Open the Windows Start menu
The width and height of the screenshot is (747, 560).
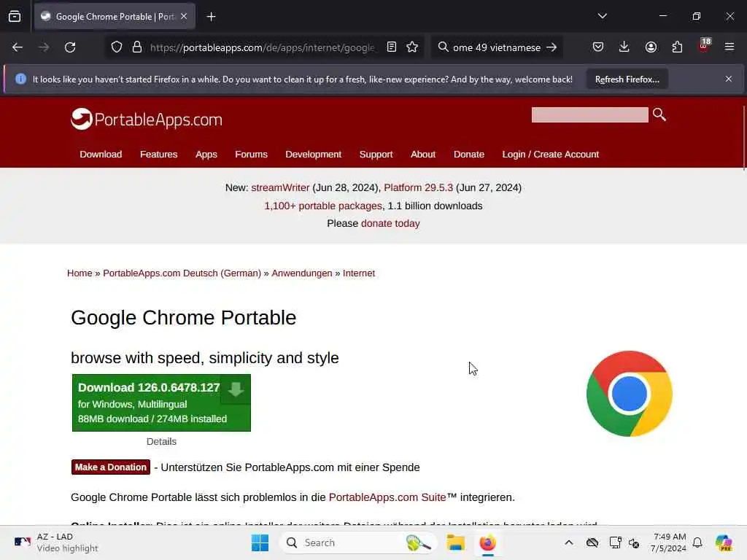pyautogui.click(x=260, y=542)
